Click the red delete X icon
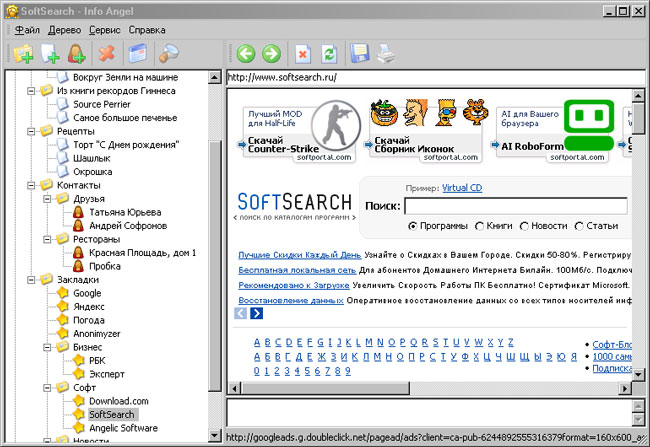 pyautogui.click(x=107, y=53)
